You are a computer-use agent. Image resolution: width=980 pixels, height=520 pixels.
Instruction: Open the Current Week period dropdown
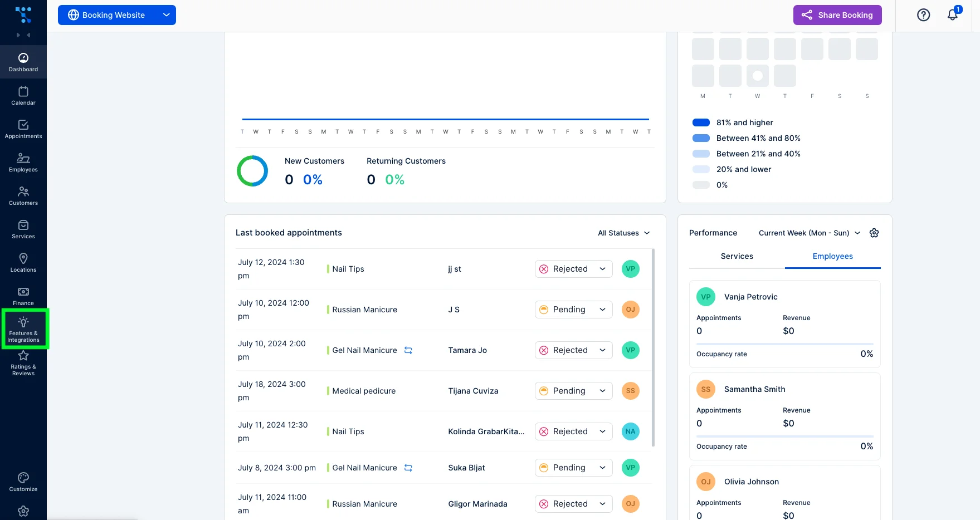point(810,233)
